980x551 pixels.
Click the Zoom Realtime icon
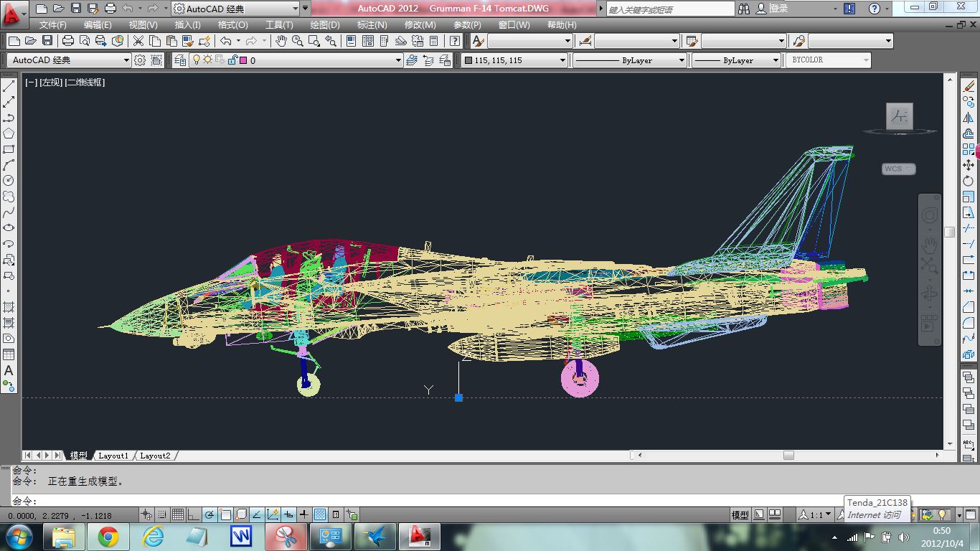tap(297, 41)
